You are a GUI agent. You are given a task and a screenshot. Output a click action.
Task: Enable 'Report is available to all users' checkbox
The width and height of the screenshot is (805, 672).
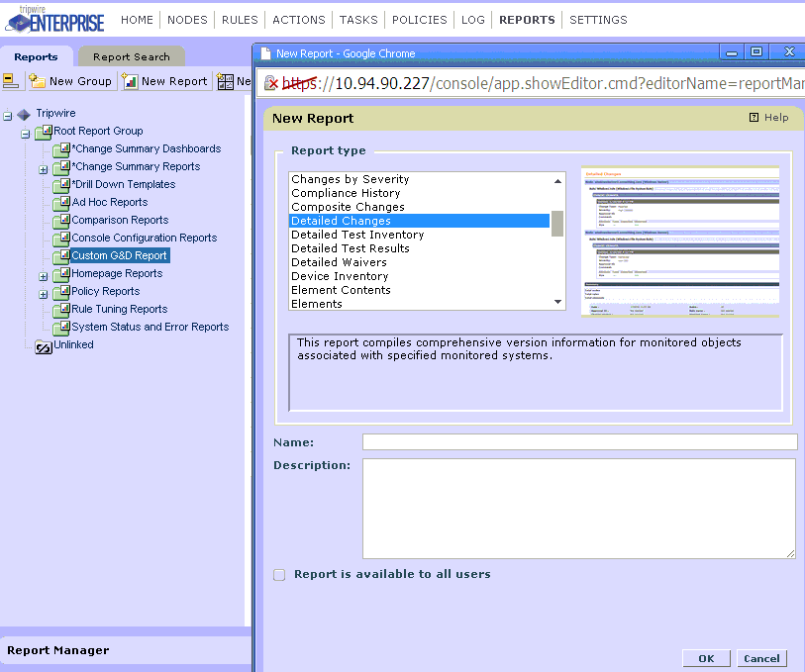tap(279, 575)
